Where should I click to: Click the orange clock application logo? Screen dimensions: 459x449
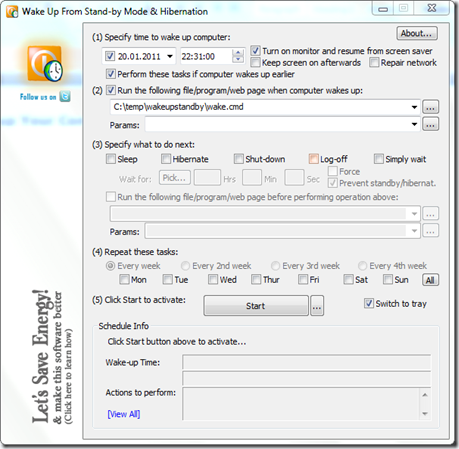[45, 64]
